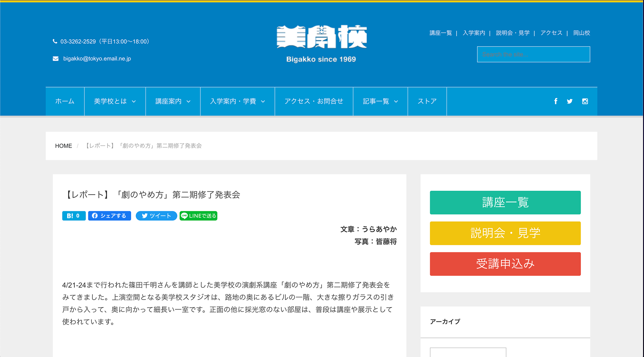Image resolution: width=644 pixels, height=357 pixels.
Task: Click アクセス link in top header
Action: (x=551, y=33)
